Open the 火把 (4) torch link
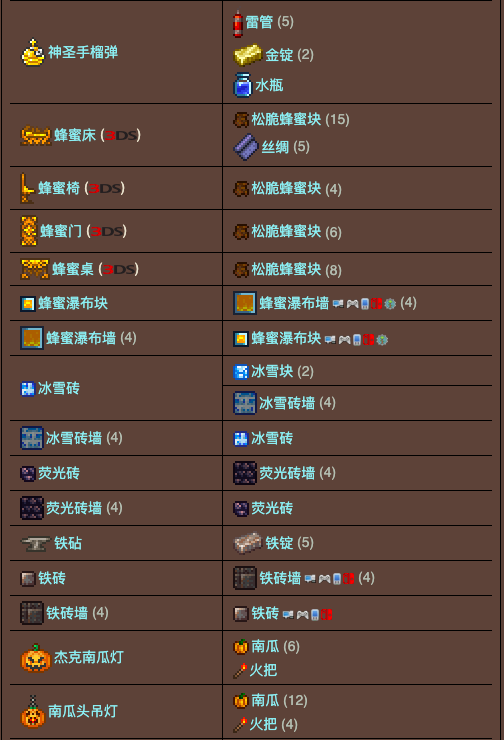Viewport: 504px width, 740px height. tap(263, 724)
